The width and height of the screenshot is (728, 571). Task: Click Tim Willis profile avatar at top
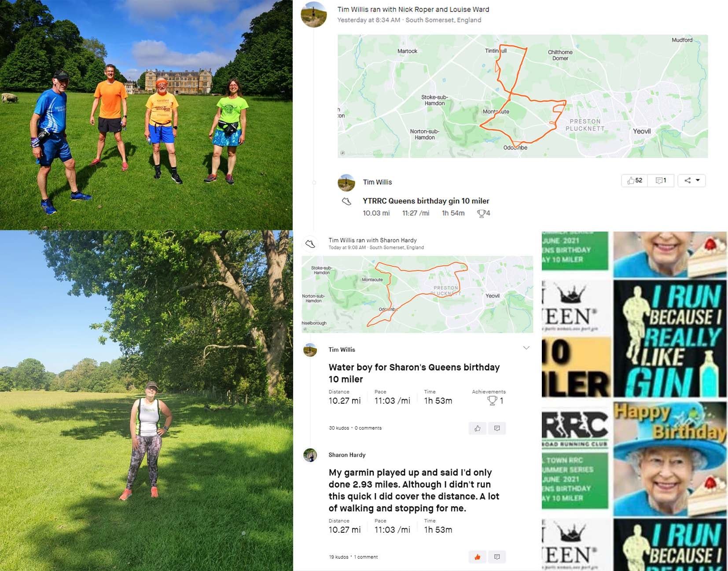pos(313,15)
